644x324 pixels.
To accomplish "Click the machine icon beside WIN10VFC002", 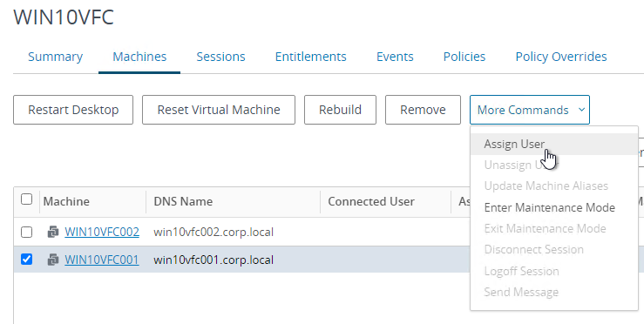I will pyautogui.click(x=53, y=232).
